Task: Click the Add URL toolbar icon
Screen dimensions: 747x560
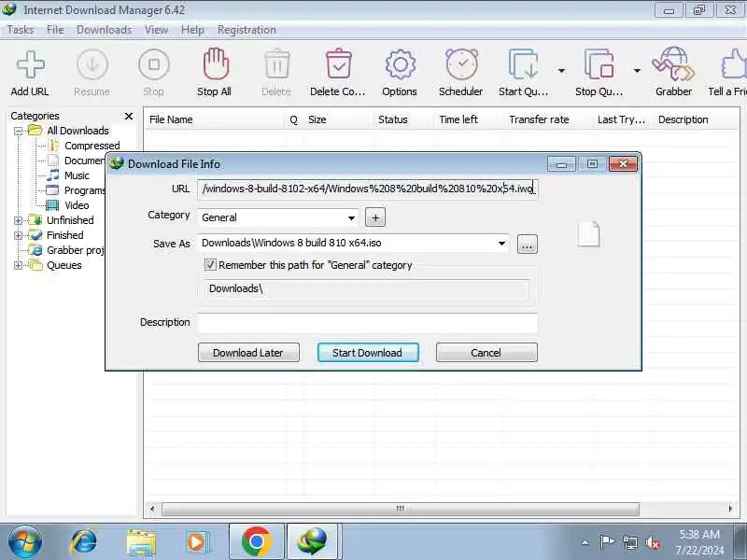Action: [30, 64]
